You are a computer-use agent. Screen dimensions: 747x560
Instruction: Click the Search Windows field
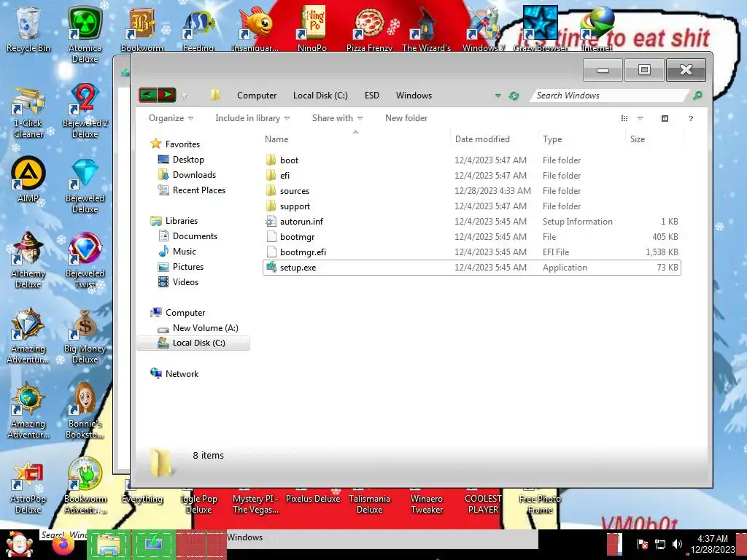(x=610, y=96)
